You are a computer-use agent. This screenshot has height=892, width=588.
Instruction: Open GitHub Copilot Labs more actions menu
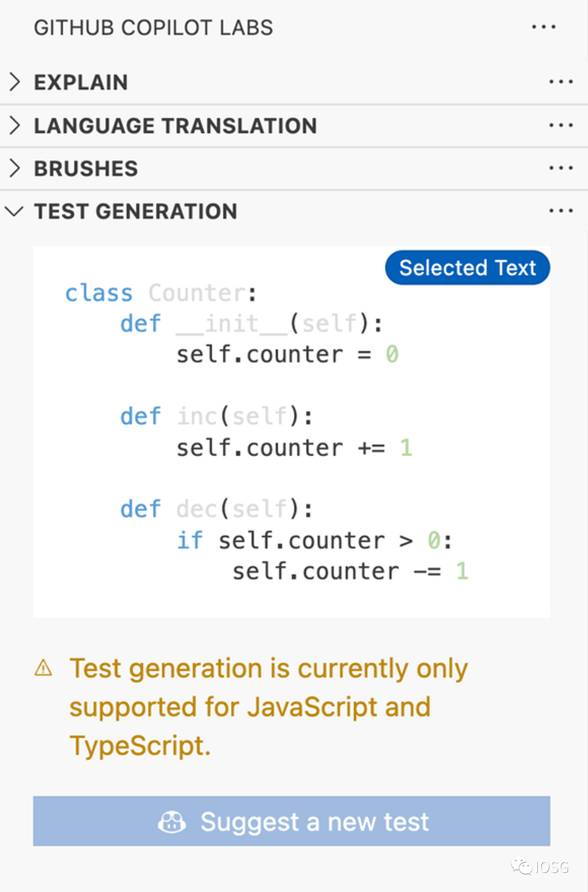pos(544,27)
